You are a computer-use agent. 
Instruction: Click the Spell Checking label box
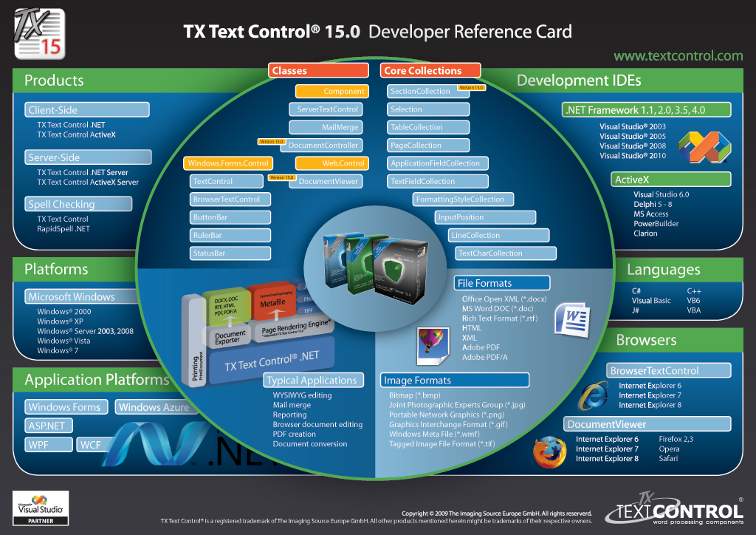pos(78,204)
